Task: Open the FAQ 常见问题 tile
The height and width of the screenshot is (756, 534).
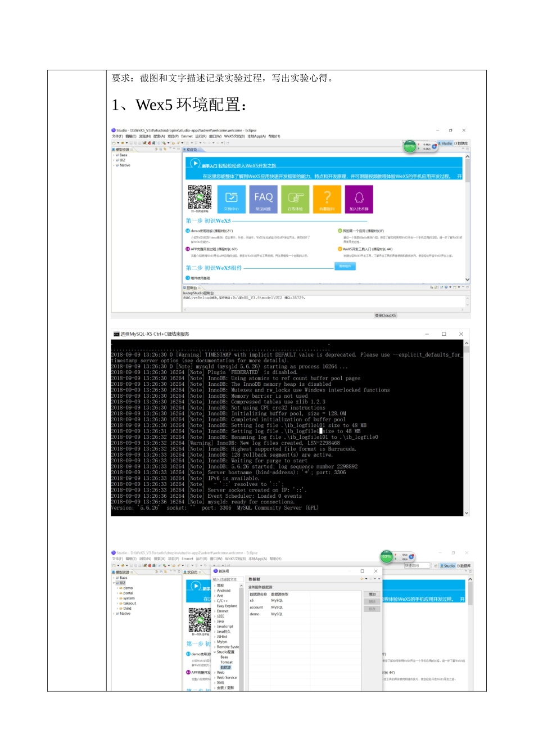Action: click(x=263, y=199)
